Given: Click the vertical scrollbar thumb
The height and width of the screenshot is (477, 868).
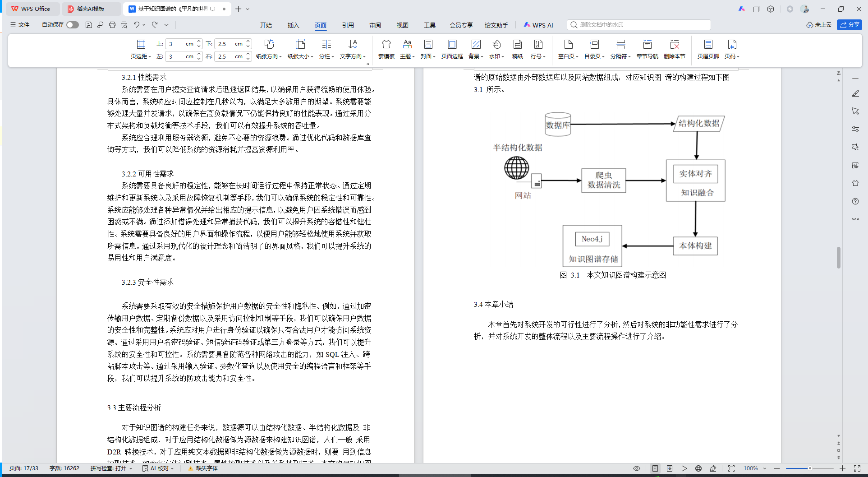Looking at the screenshot, I should point(839,258).
